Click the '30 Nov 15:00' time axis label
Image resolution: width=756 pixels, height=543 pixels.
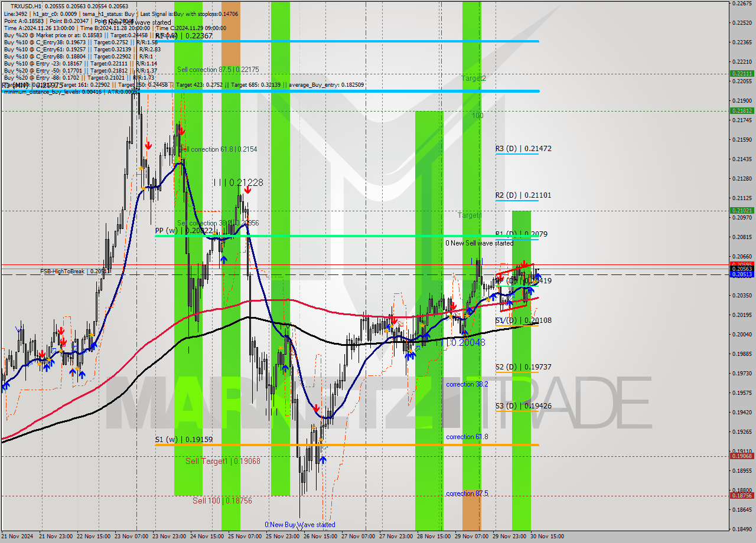coord(547,537)
